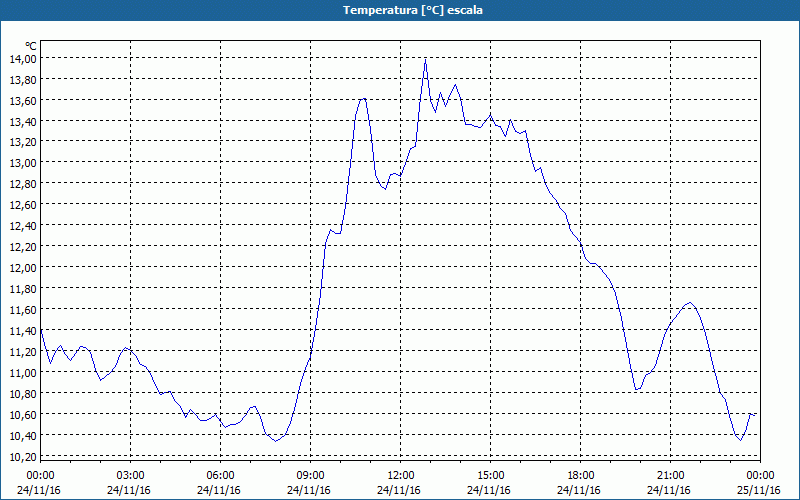The image size is (800, 500).
Task: Click the 24/11/16 date under 15:00
Action: [489, 490]
